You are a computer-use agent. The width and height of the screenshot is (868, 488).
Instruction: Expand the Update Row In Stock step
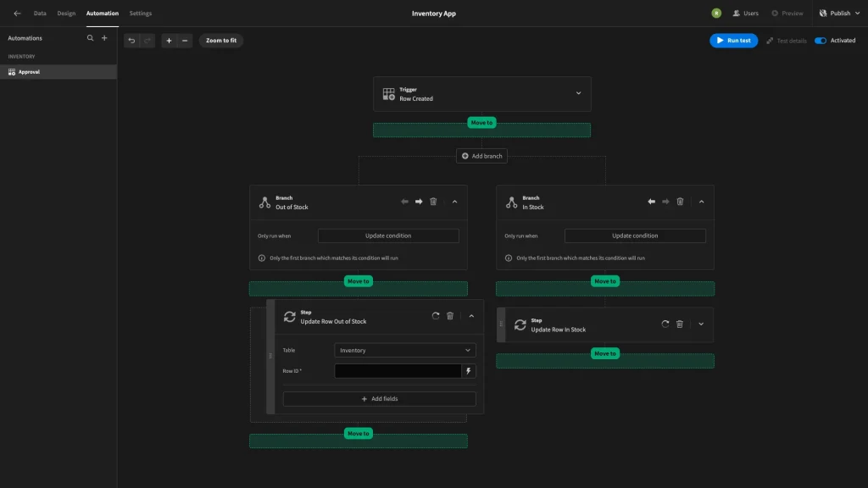[x=700, y=324]
